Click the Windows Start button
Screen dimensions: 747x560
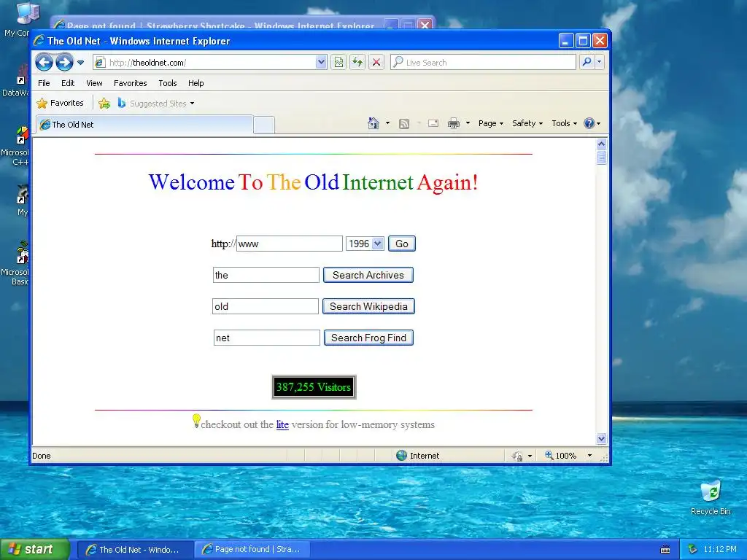[35, 550]
